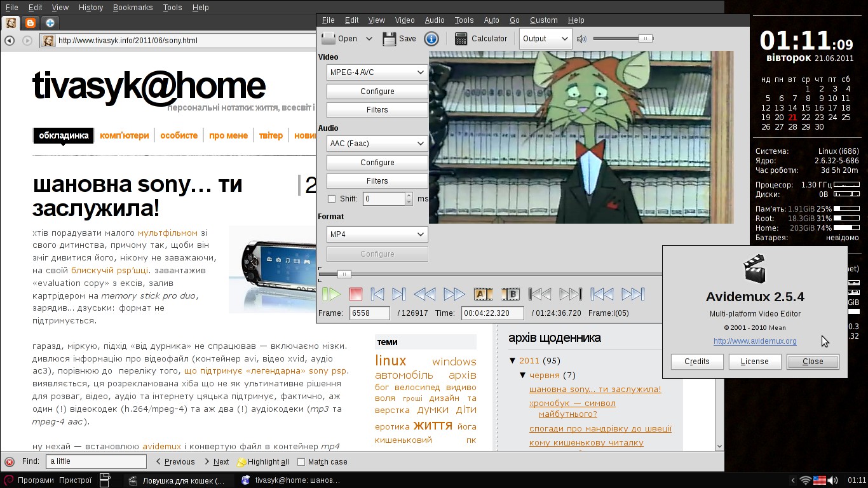Set selection marker B
This screenshot has height=488, width=868.
[x=510, y=294]
